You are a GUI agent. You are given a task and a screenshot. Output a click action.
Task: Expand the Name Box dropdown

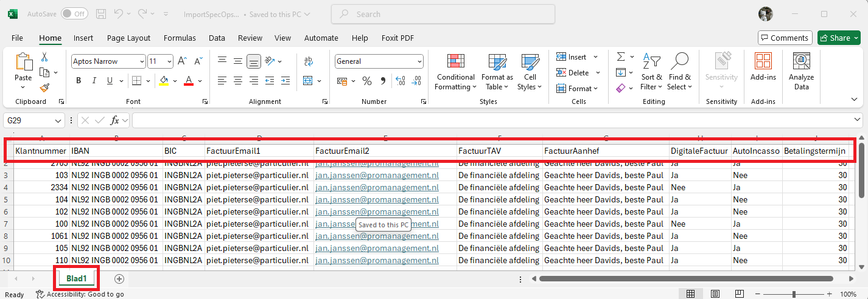[x=59, y=120]
